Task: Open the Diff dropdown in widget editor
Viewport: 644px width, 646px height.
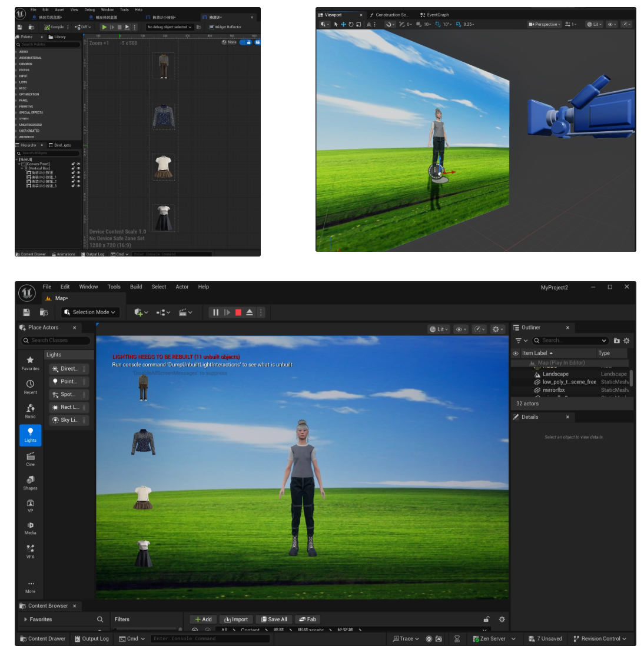Action: point(83,27)
